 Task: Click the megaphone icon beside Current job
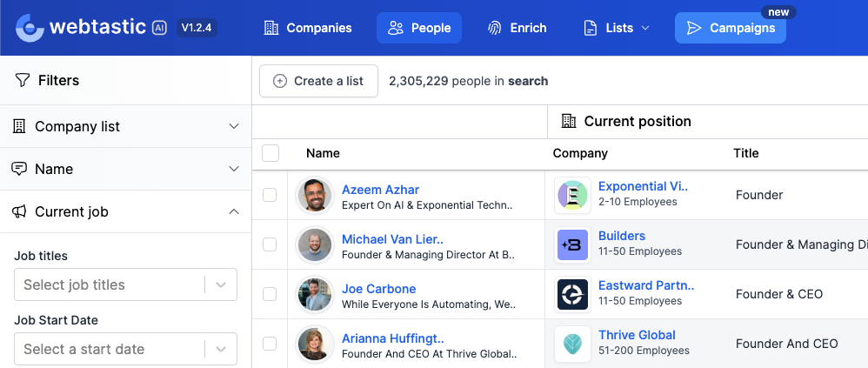[18, 211]
